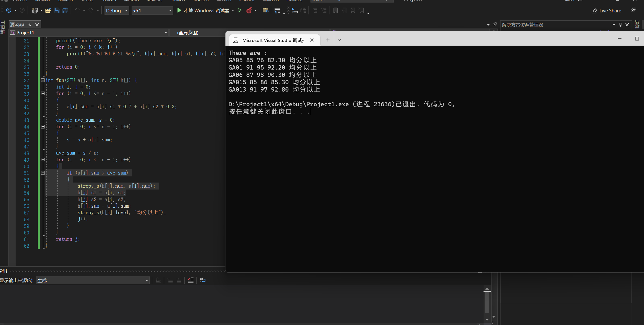
Task: Switch to the 源.cpp editor tab
Action: 17,25
